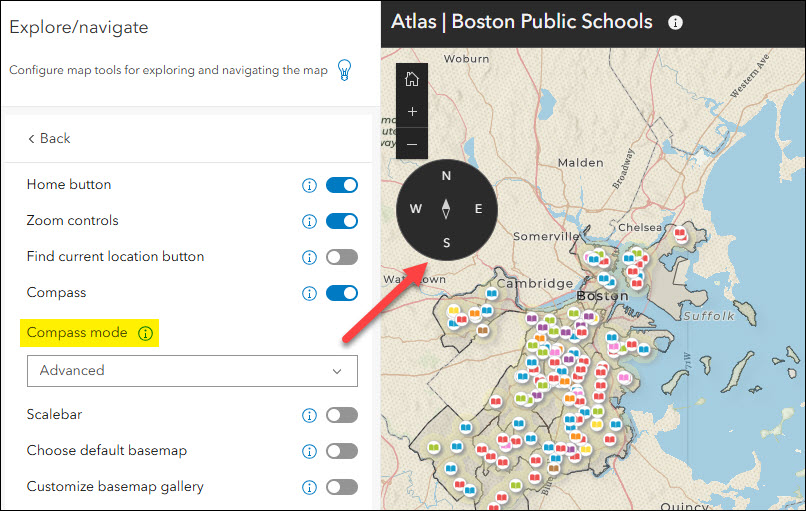Enable the Scalebar switch

[342, 415]
